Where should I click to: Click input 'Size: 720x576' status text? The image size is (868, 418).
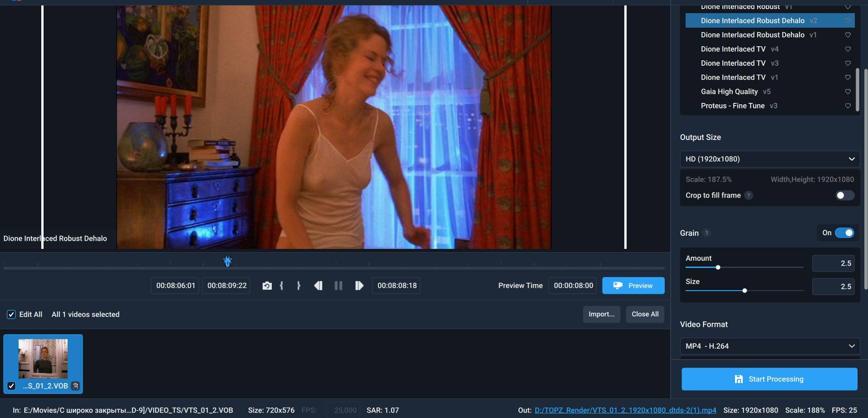pos(271,410)
